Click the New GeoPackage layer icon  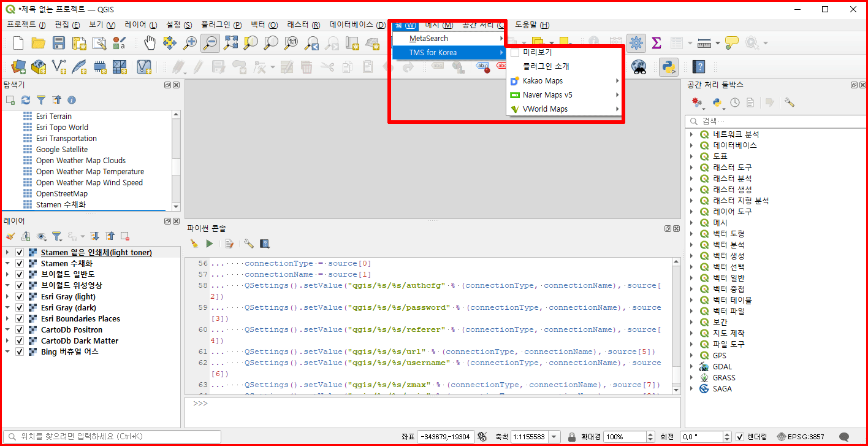pos(39,66)
